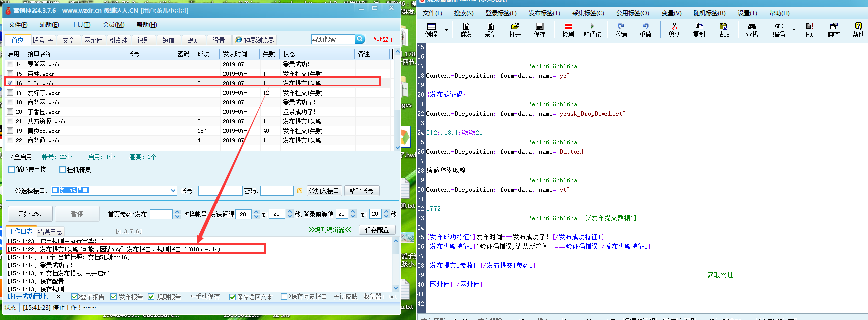Switch to the 网址库 tab
Screen dimensions: 868x320
(x=93, y=40)
